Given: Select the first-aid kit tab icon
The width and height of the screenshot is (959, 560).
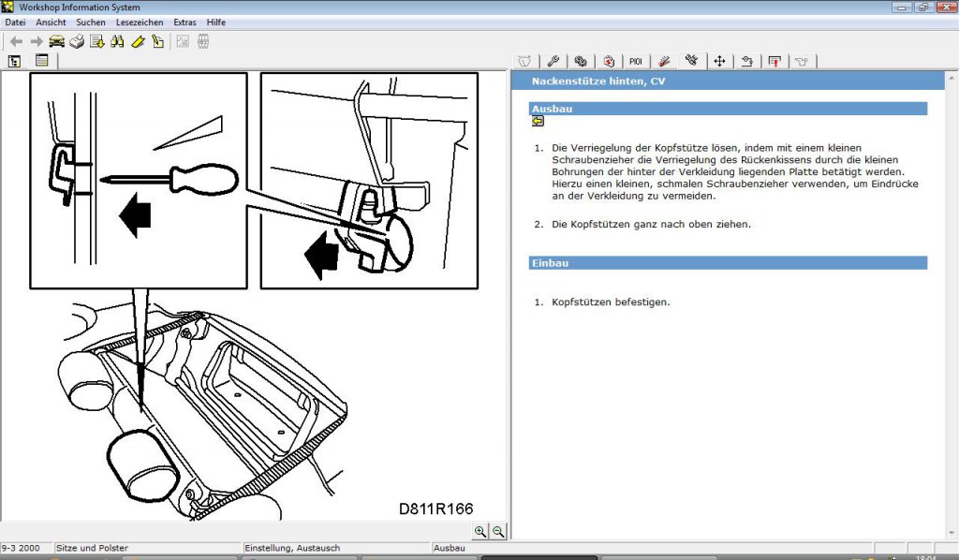Looking at the screenshot, I should pos(609,61).
